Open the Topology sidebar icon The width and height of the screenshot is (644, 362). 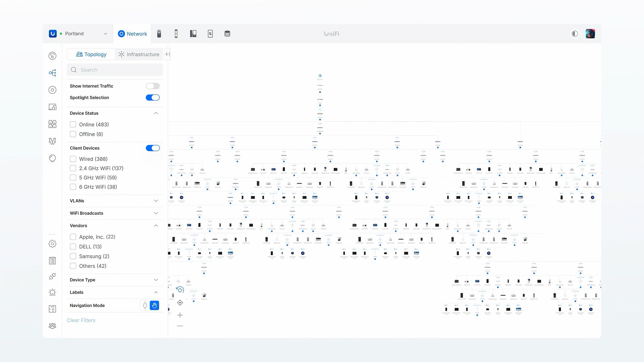click(52, 73)
